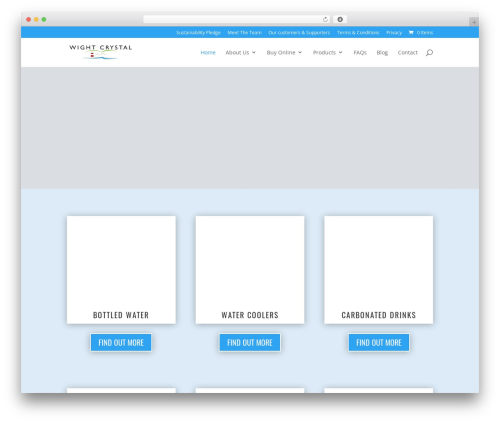Click the search magnifier icon in navigation

tap(429, 52)
